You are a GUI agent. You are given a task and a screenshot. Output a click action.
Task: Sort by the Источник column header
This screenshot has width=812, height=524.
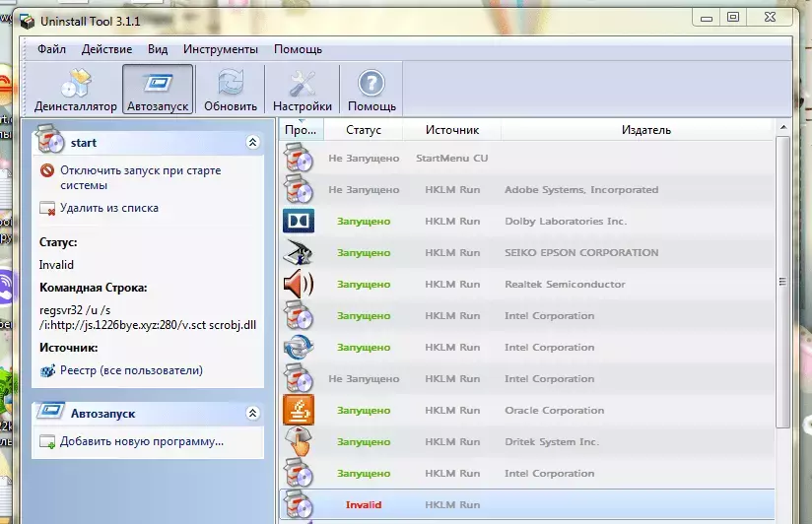452,130
